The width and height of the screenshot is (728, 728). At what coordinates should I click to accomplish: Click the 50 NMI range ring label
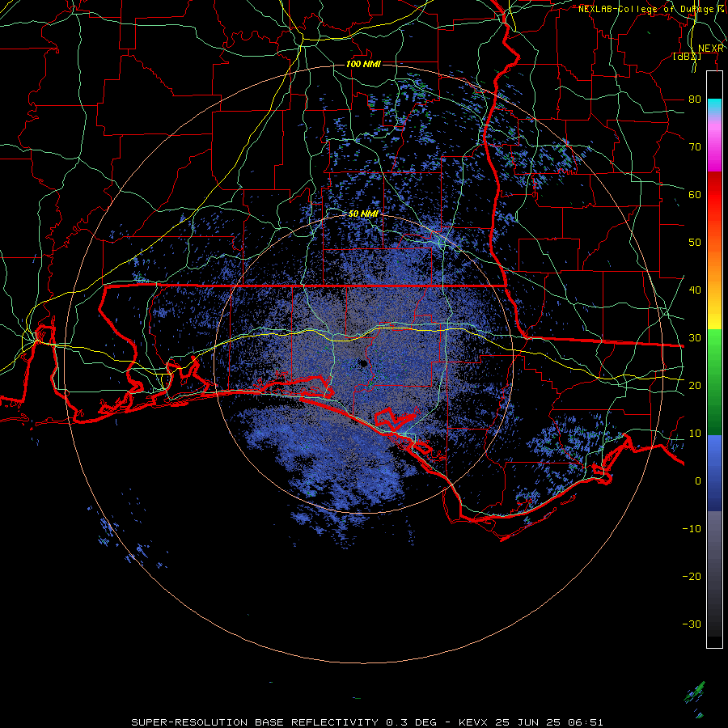363,214
